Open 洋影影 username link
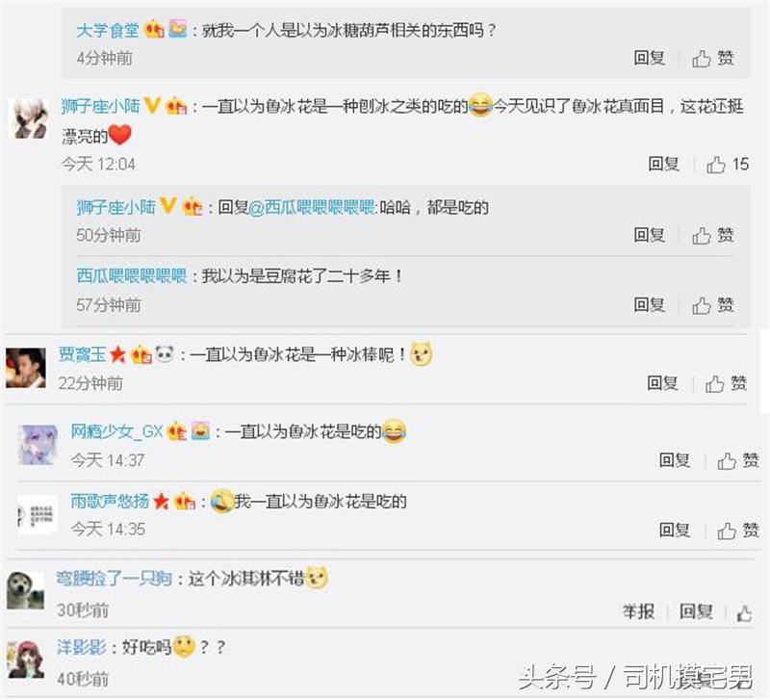Screen dimensions: 770x700 [x=82, y=647]
